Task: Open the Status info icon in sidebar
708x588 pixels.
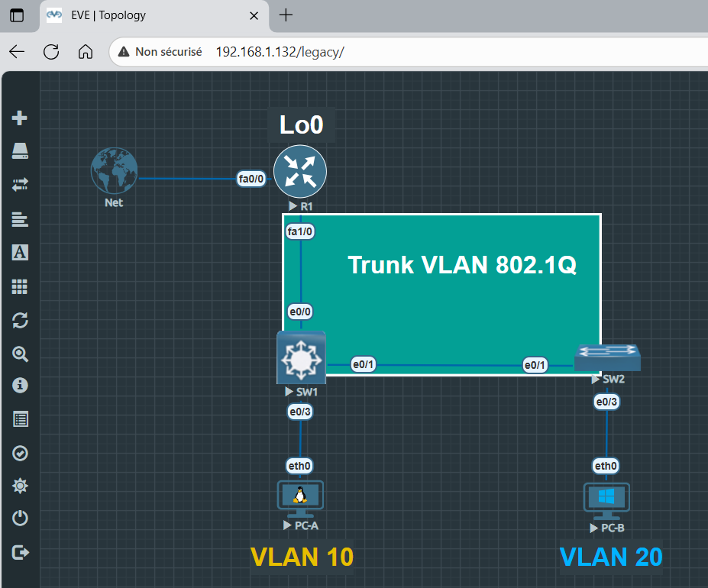Action: [21, 386]
